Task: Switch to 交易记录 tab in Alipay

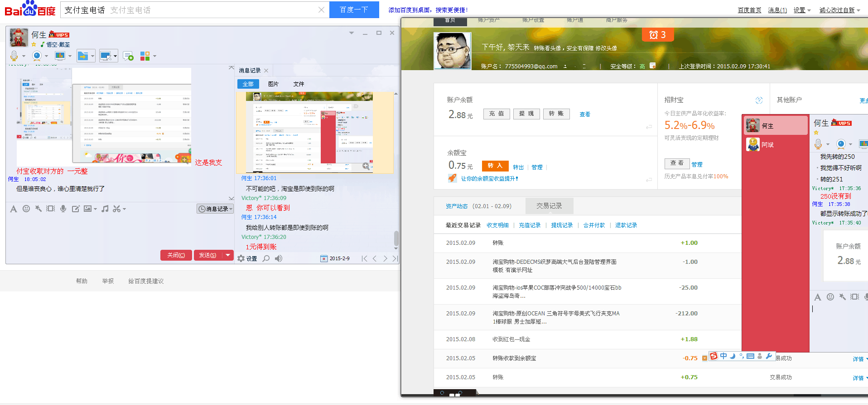Action: point(549,206)
